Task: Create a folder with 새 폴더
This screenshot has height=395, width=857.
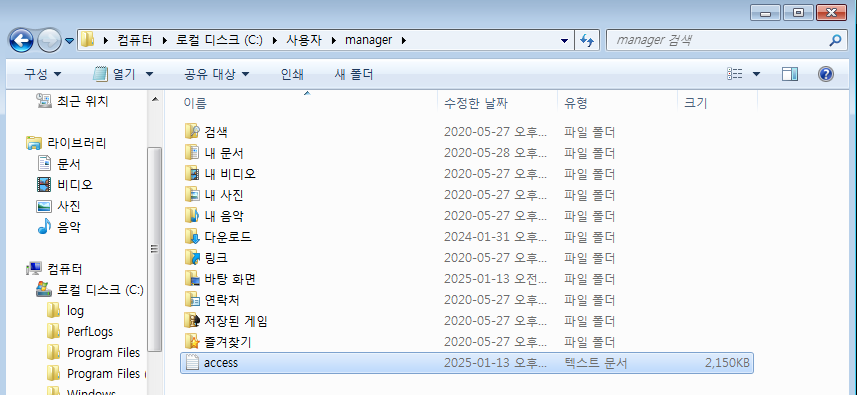Action: click(354, 74)
